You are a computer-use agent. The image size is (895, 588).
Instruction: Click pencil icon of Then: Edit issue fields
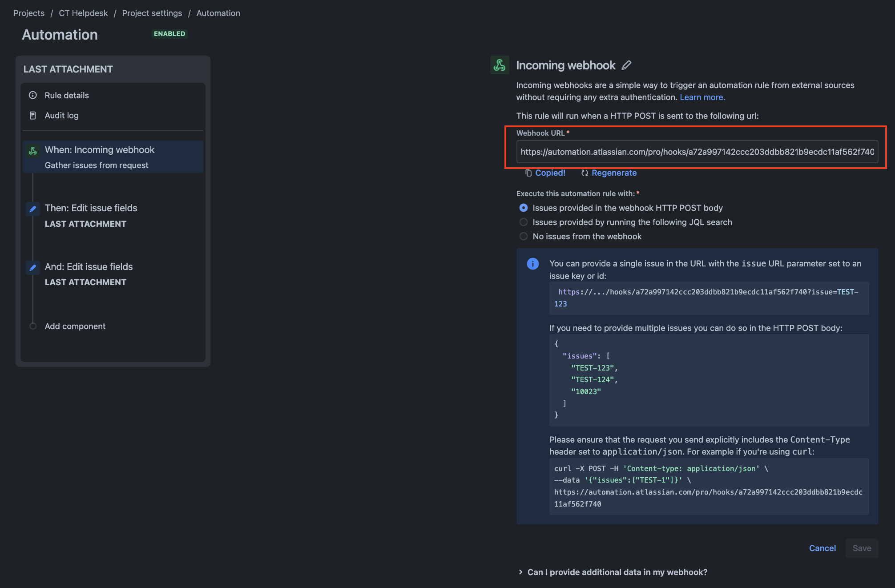tap(33, 209)
